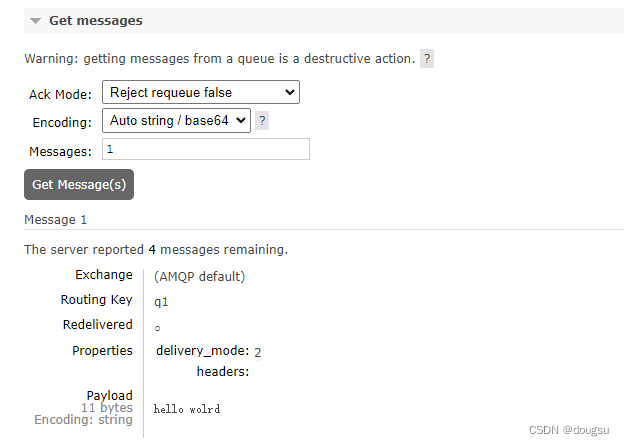Viewport: 624px width, 446px height.
Task: Click the CSDN @dougsu watermark
Action: (569, 430)
